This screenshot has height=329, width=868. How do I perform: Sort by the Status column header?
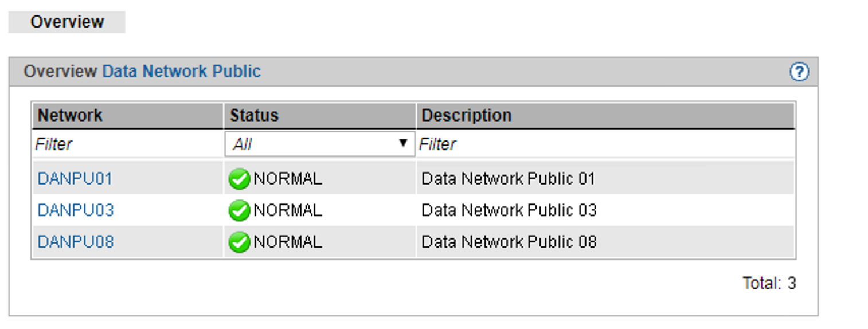[319, 116]
